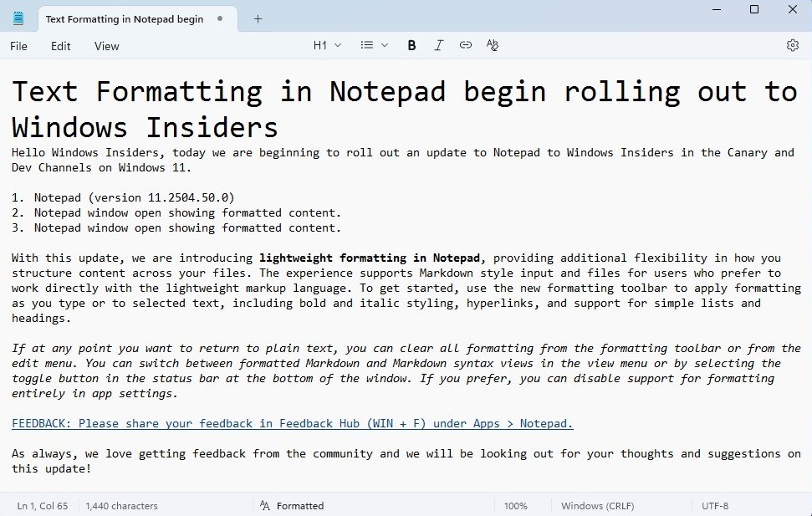812x516 pixels.
Task: Toggle italic formatting button
Action: pos(439,46)
